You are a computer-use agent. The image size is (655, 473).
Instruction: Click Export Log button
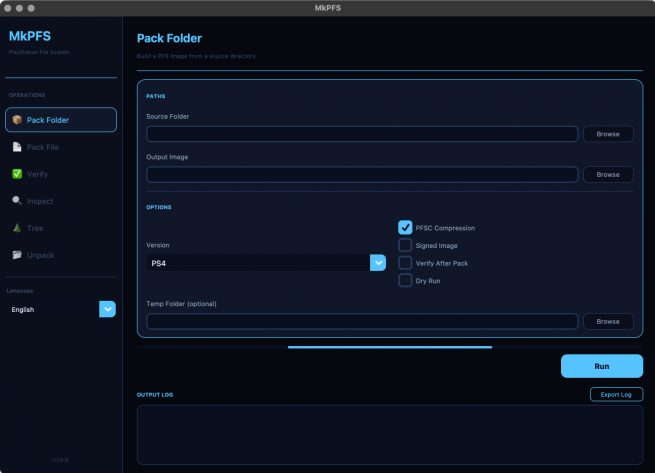[x=616, y=394]
